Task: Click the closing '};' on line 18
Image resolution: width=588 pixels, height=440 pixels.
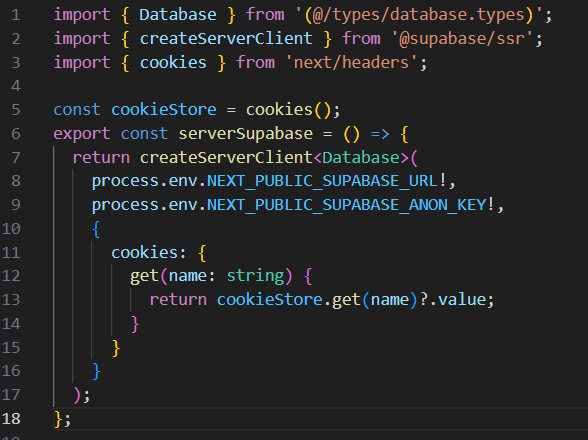Action: [62, 419]
